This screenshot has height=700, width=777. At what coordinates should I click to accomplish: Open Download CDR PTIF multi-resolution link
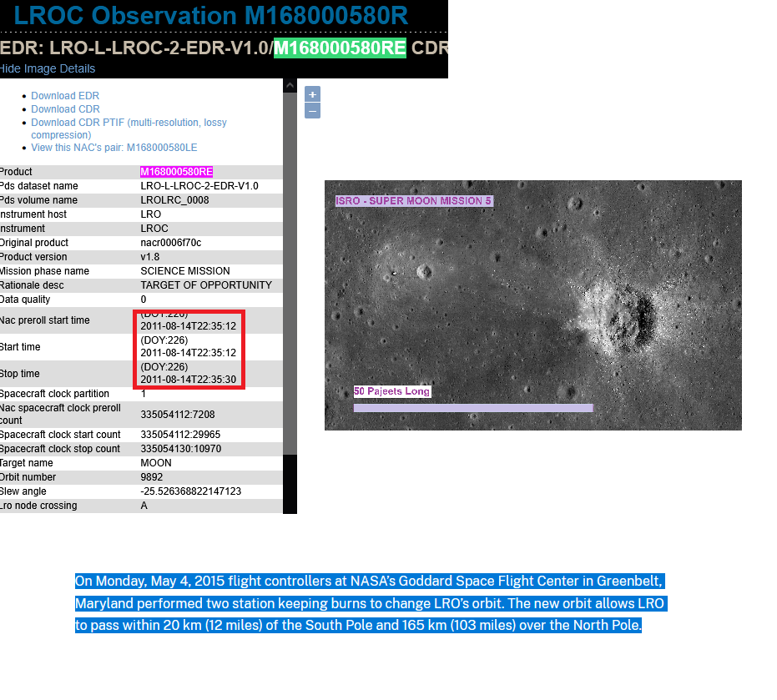129,128
